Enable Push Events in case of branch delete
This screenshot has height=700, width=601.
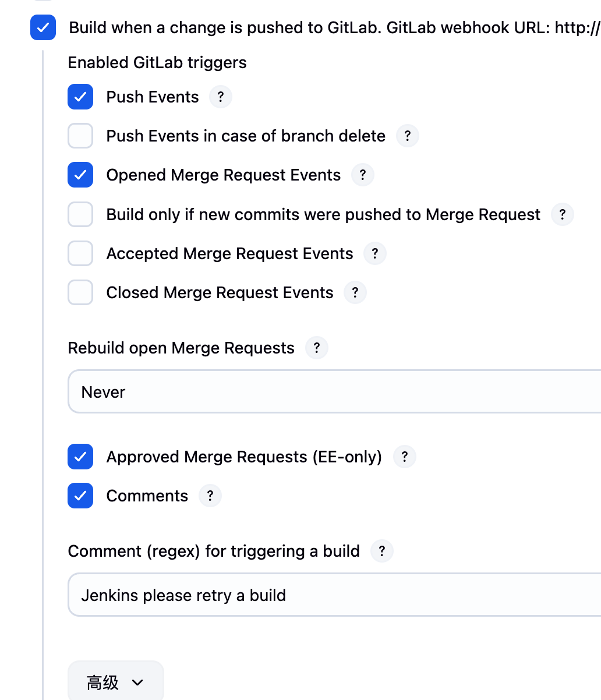pyautogui.click(x=80, y=136)
